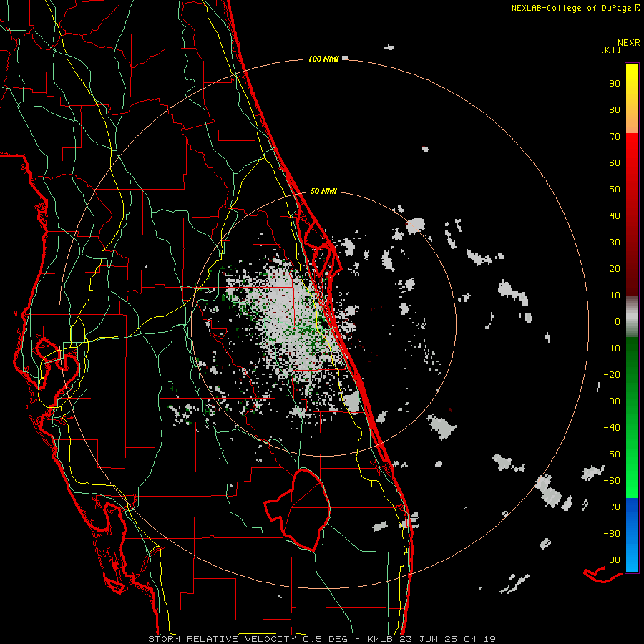The image size is (644, 644).
Task: Select the 20 value on velocity scale
Action: (x=615, y=269)
